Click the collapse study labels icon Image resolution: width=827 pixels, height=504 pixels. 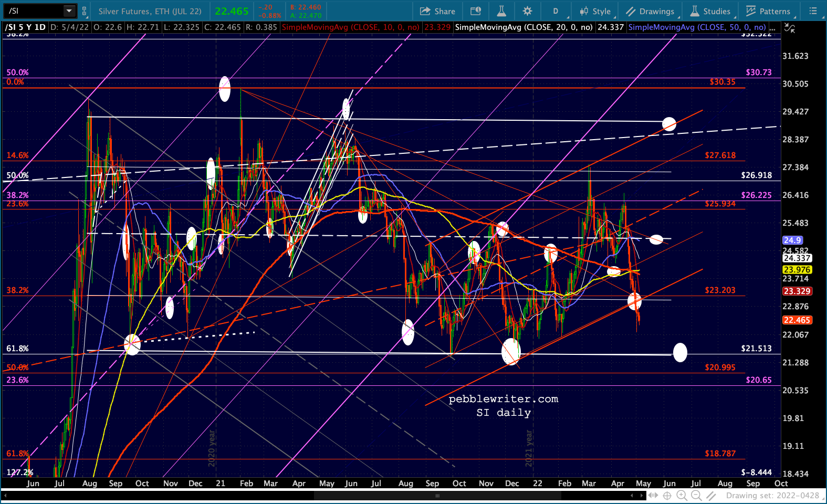[790, 28]
